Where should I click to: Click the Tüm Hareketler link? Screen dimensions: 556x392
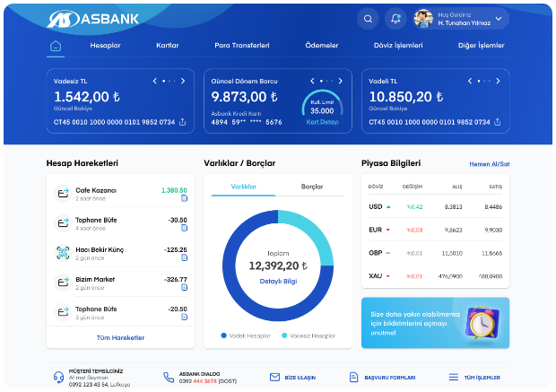pos(120,337)
